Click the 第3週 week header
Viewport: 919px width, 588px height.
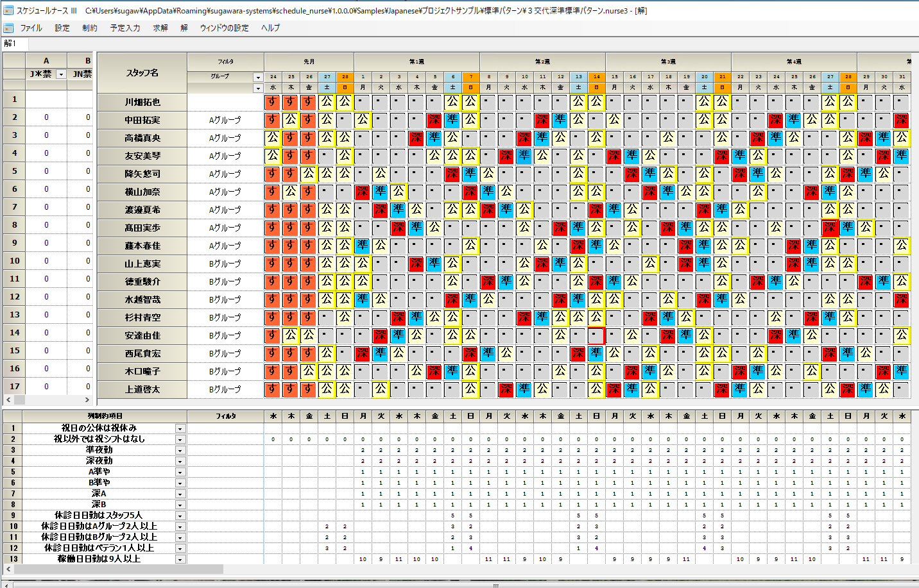point(668,62)
